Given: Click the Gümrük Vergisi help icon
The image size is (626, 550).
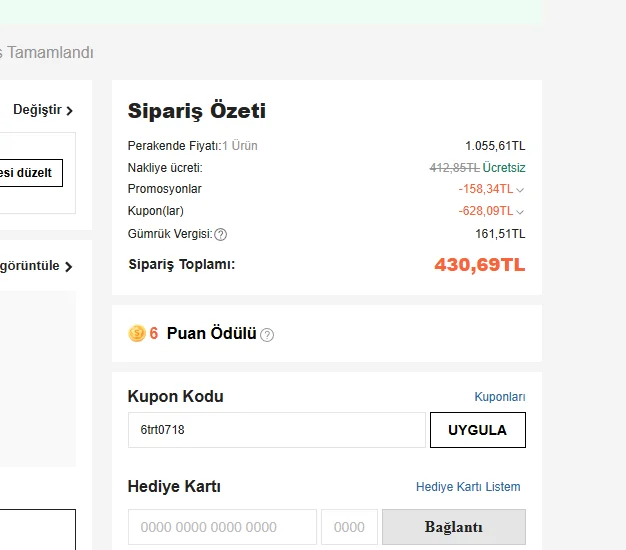Looking at the screenshot, I should (x=221, y=235).
